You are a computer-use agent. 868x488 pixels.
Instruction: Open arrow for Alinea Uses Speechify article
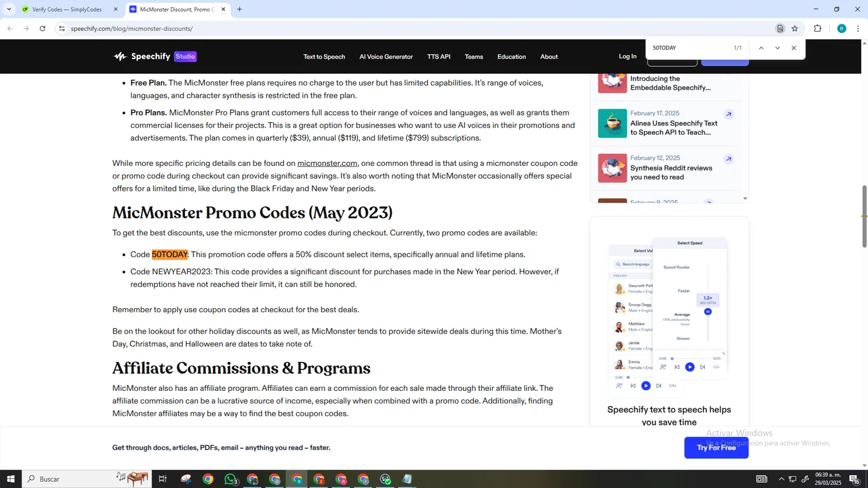(x=729, y=114)
